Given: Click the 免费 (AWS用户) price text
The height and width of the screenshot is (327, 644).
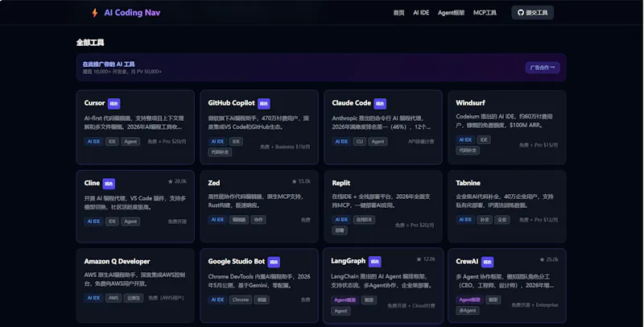Looking at the screenshot, I should click(x=166, y=298).
